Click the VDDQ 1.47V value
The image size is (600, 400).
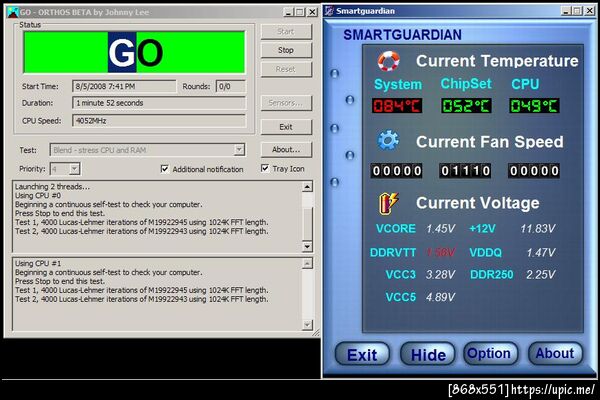540,252
